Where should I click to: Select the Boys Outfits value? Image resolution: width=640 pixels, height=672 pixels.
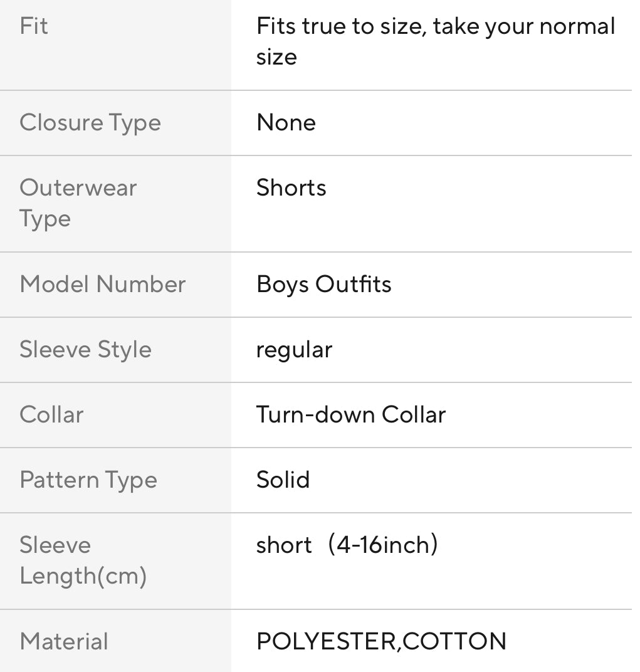(324, 285)
